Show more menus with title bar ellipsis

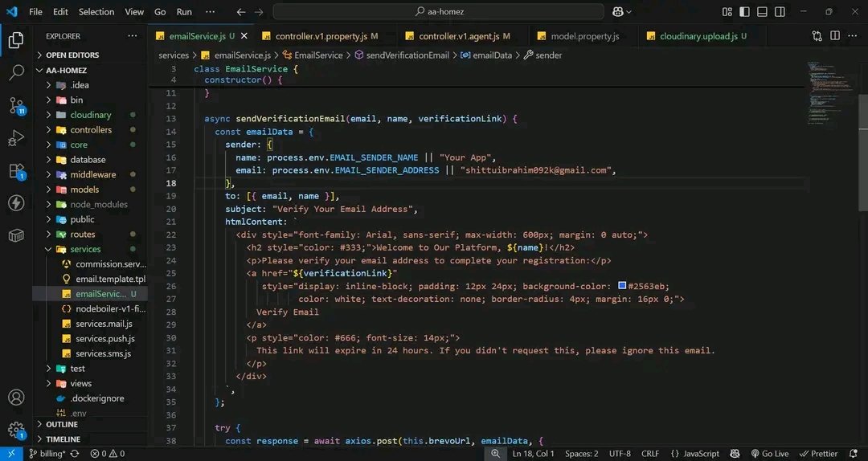[210, 11]
